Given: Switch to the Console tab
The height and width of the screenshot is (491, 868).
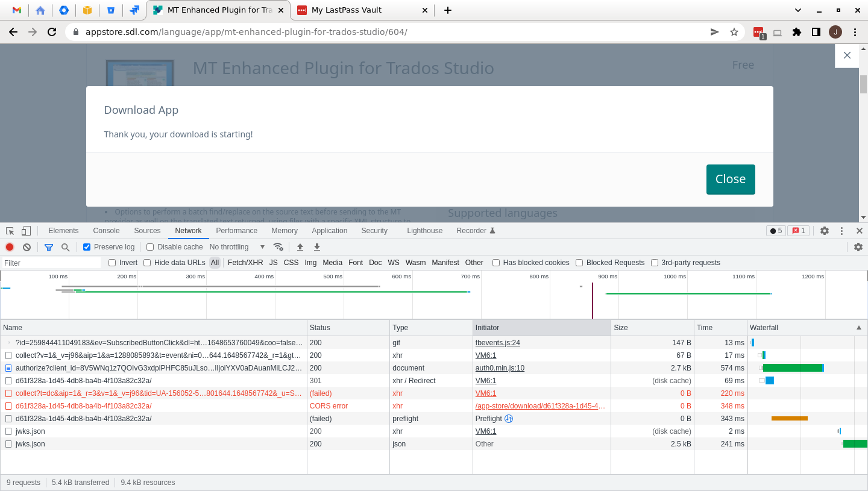Looking at the screenshot, I should click(106, 231).
